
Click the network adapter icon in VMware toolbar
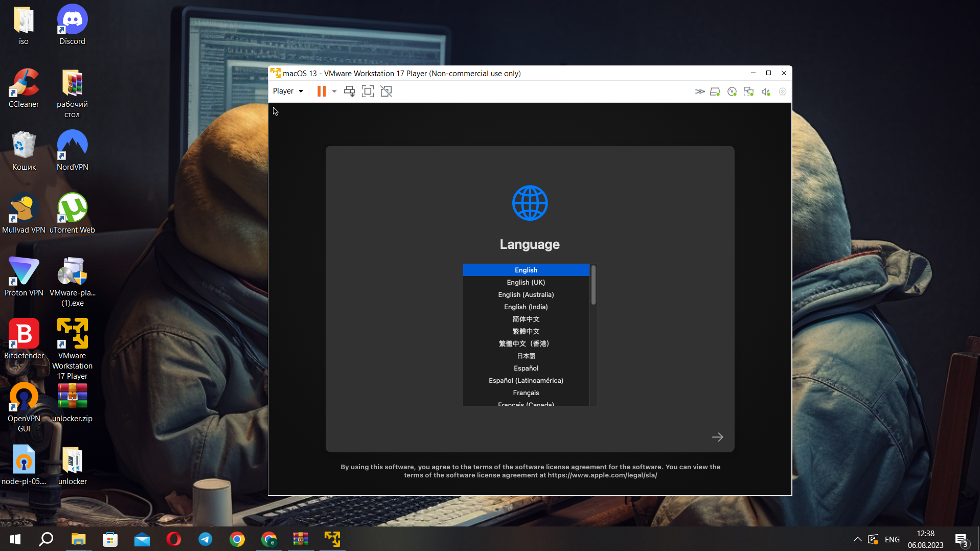[749, 91]
